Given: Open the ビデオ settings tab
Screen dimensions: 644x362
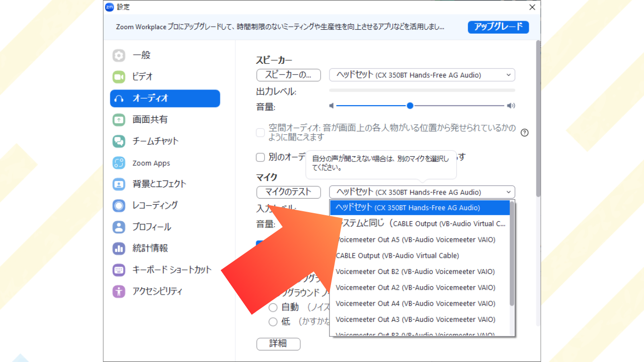Looking at the screenshot, I should click(x=165, y=77).
